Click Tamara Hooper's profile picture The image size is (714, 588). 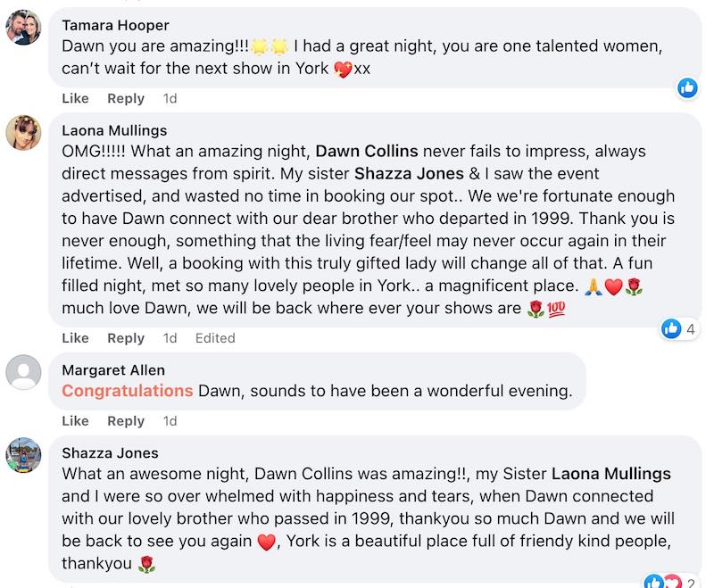click(24, 27)
